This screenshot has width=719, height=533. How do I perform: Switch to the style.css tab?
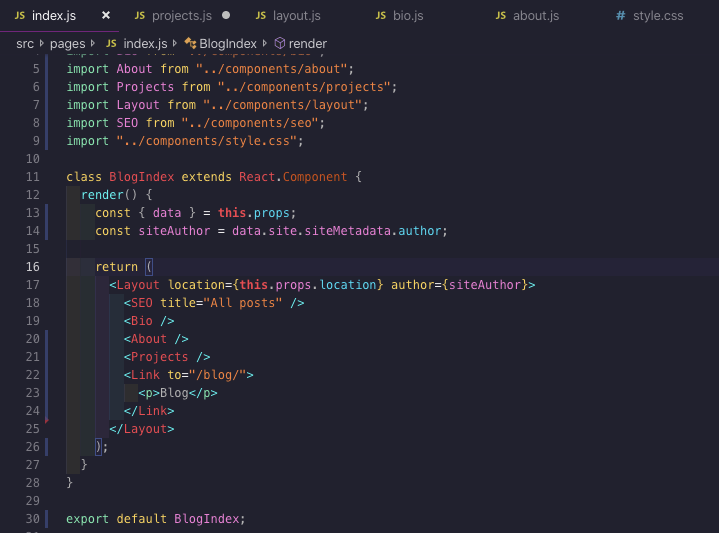[x=658, y=16]
